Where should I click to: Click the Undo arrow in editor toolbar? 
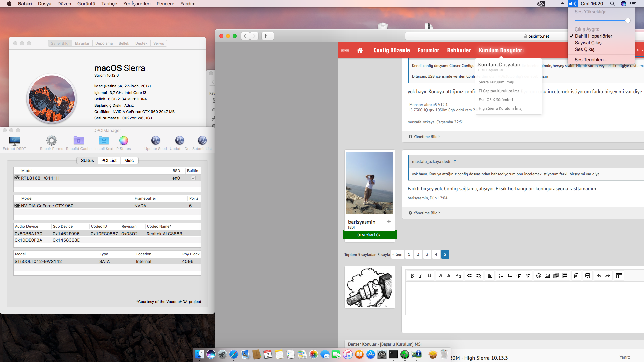[x=599, y=276]
